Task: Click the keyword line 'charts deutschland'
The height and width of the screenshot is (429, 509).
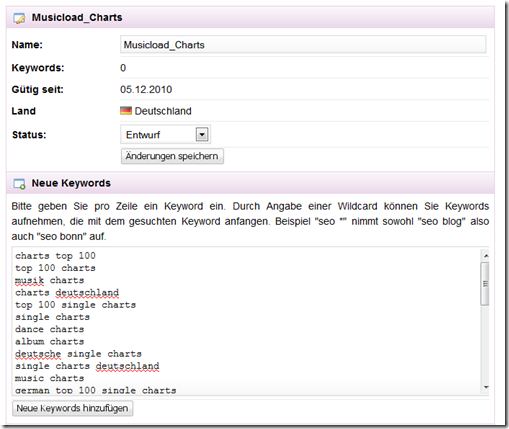Action: pos(67,293)
